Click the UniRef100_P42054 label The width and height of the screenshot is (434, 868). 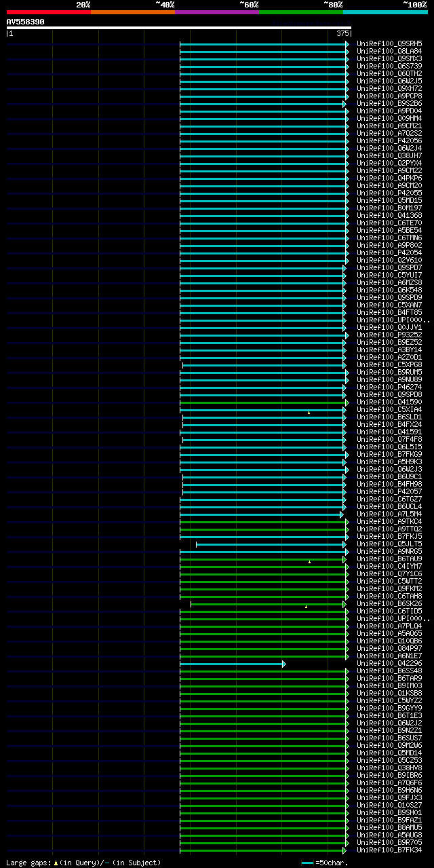(389, 252)
